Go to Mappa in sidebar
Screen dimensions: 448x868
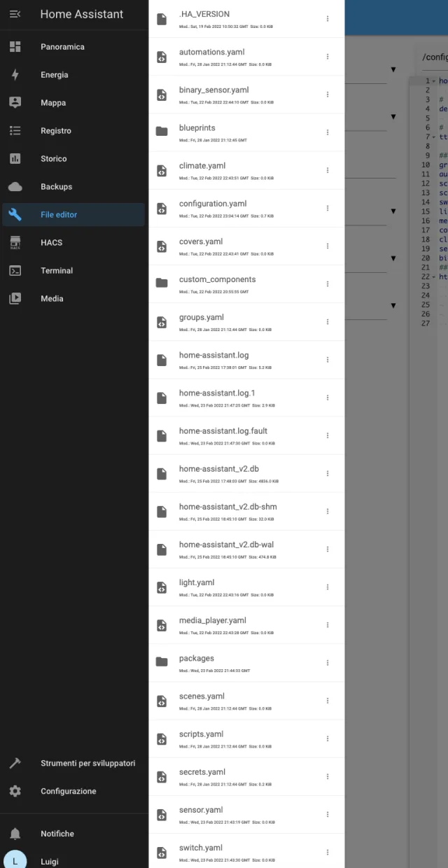73,103
